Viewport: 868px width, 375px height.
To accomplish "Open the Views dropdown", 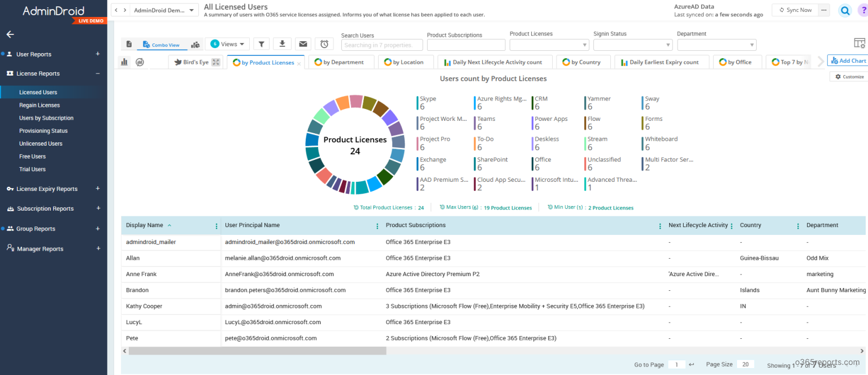I will point(227,44).
